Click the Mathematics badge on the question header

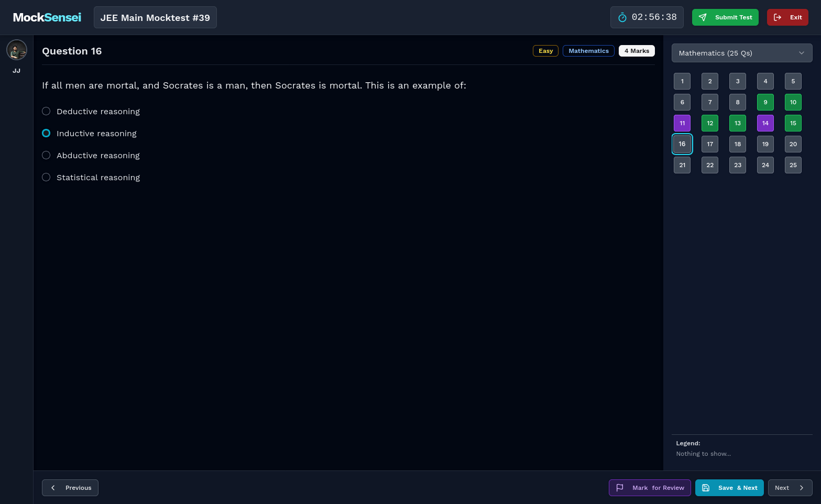pos(588,51)
